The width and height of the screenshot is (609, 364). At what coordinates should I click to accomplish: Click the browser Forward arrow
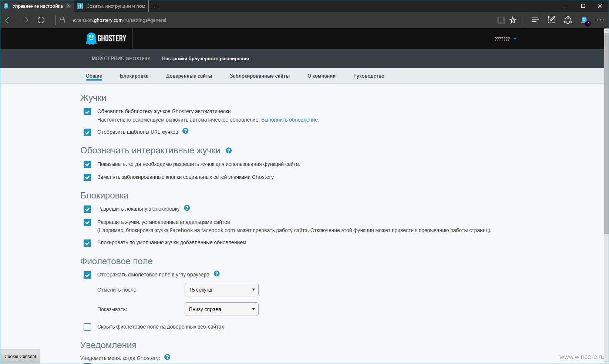pos(25,20)
